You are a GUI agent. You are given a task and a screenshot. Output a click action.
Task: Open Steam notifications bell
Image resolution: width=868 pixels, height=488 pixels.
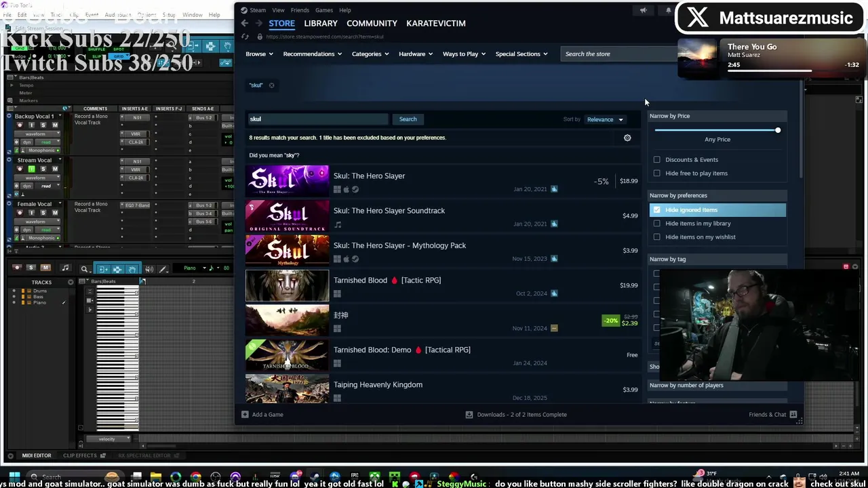[669, 10]
